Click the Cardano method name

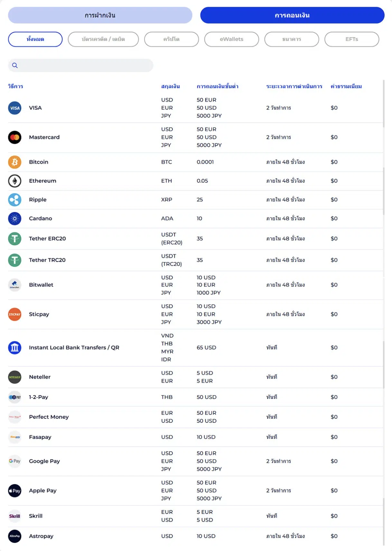(41, 219)
